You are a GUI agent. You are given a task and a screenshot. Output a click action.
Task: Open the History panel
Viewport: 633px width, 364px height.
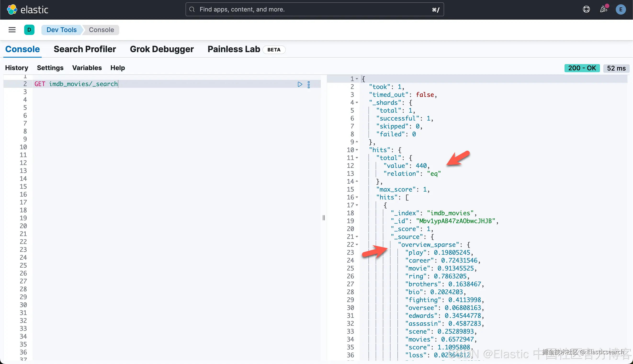(17, 68)
